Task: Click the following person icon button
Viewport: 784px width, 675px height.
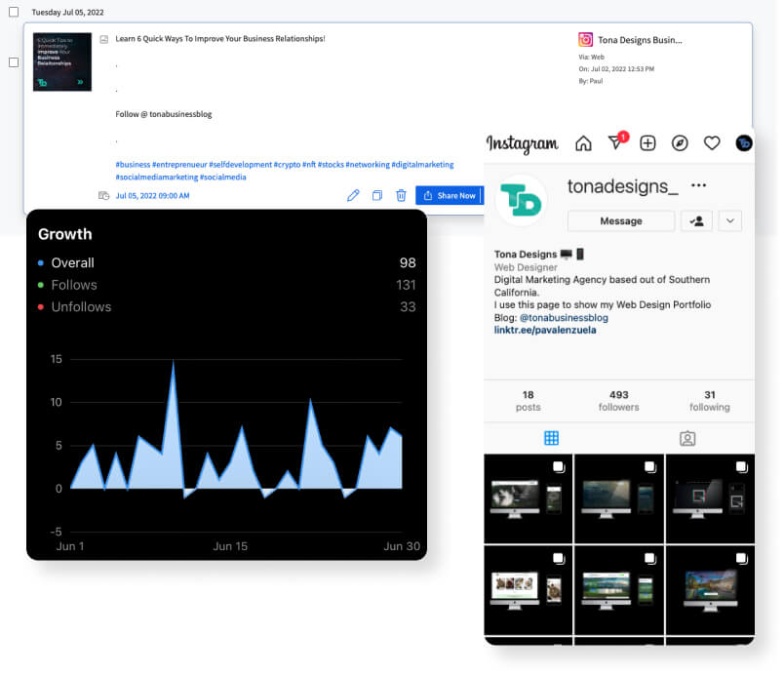Action: (x=696, y=221)
